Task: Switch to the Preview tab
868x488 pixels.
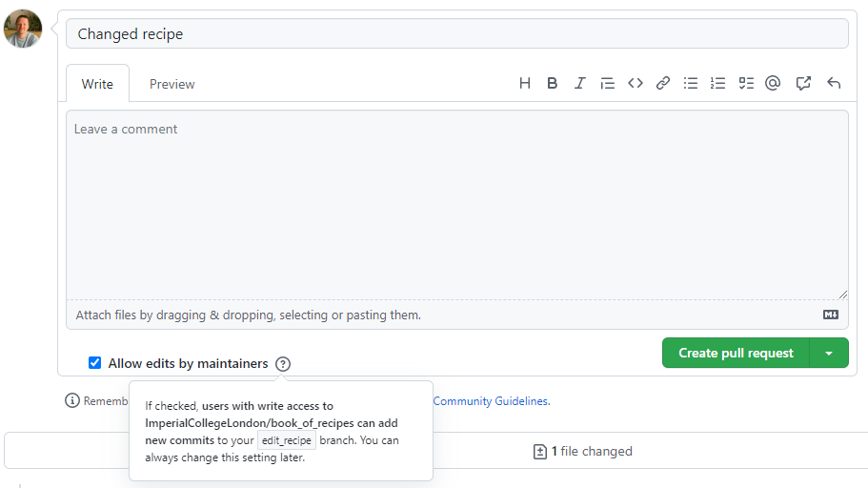Action: 172,84
